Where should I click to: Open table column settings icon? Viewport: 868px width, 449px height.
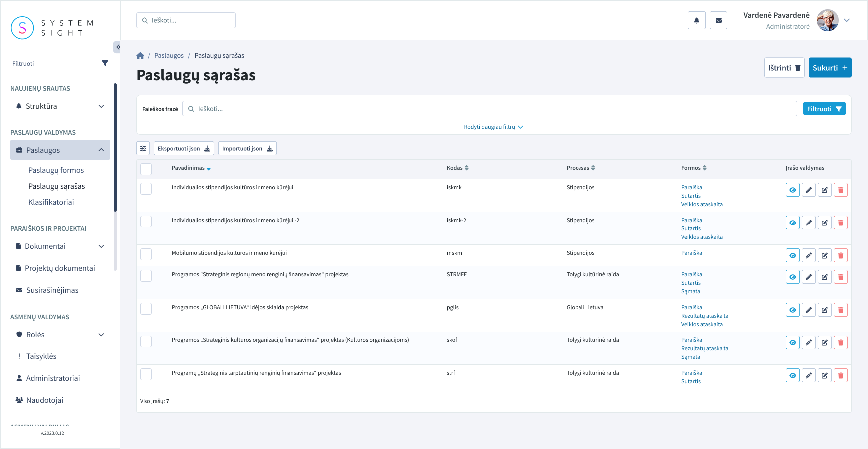[x=143, y=148]
